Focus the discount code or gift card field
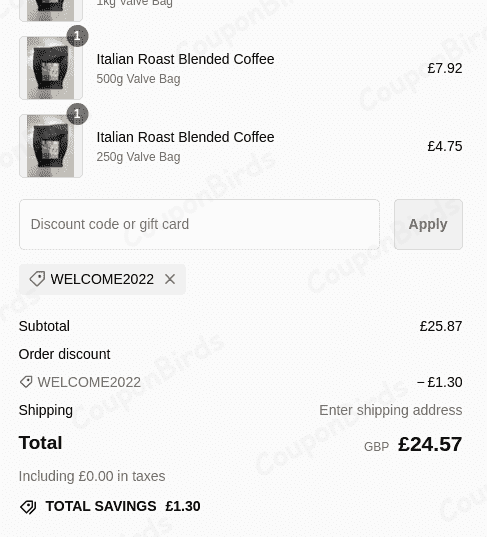Viewport: 487px width, 537px height. 199,224
